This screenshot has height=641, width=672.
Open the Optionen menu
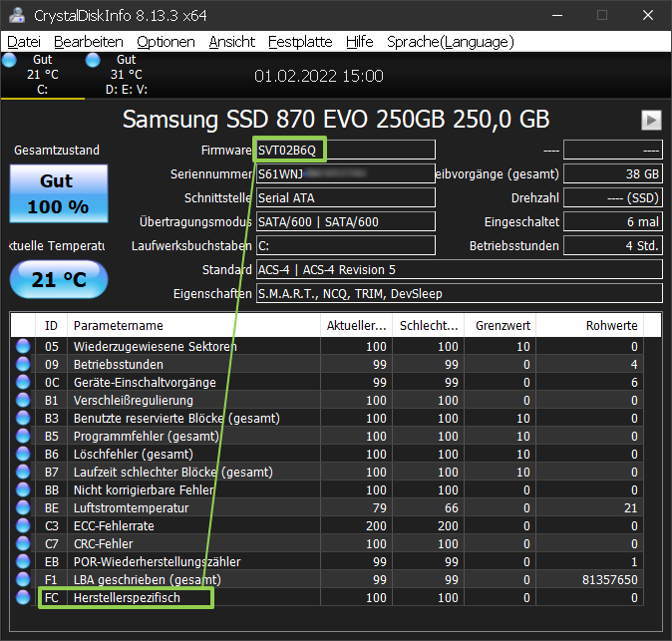pos(166,42)
